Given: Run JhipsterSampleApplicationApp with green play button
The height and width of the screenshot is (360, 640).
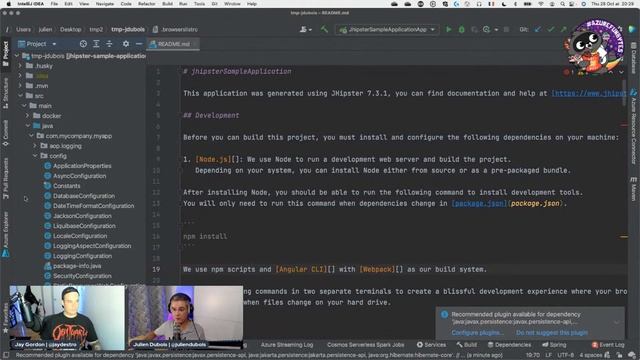Looking at the screenshot, I should coord(449,29).
